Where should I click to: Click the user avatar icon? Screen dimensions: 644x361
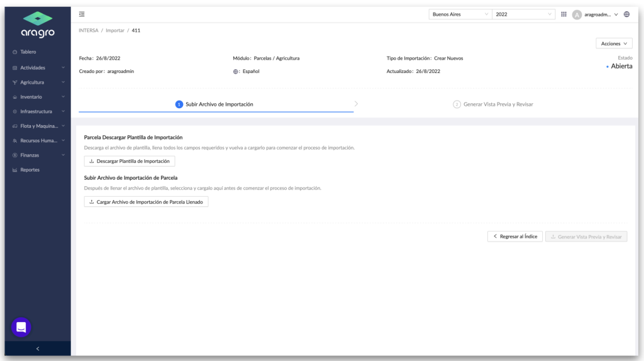coord(577,15)
